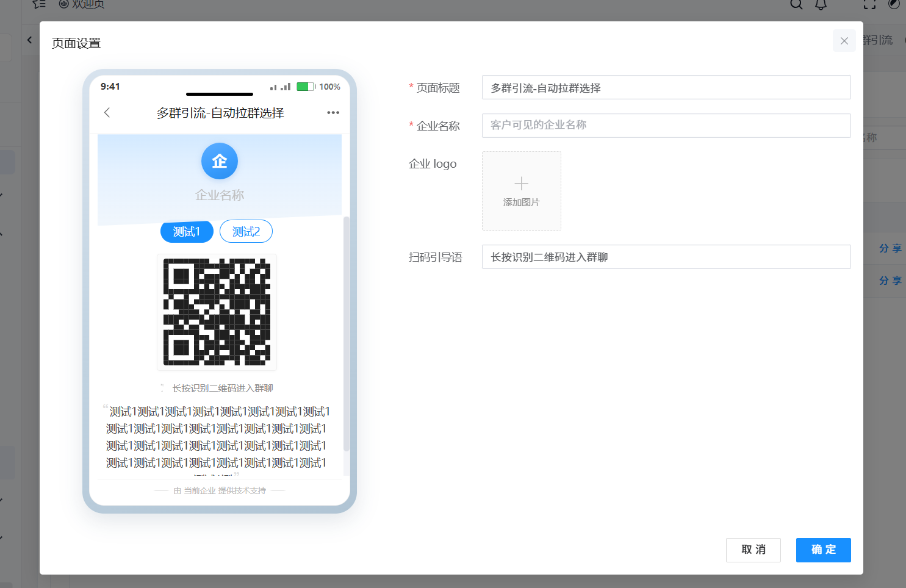
Task: Open the notification bell in the top bar
Action: (x=821, y=4)
